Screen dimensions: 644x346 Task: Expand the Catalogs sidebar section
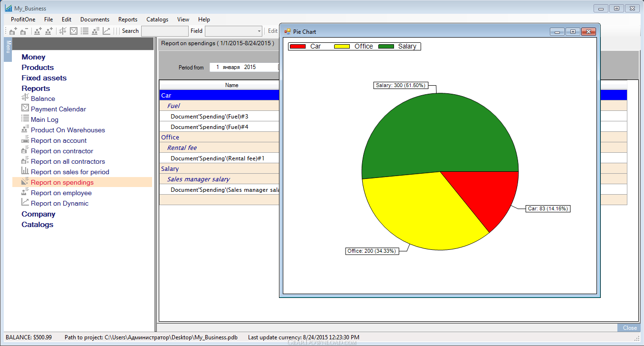[x=38, y=225]
